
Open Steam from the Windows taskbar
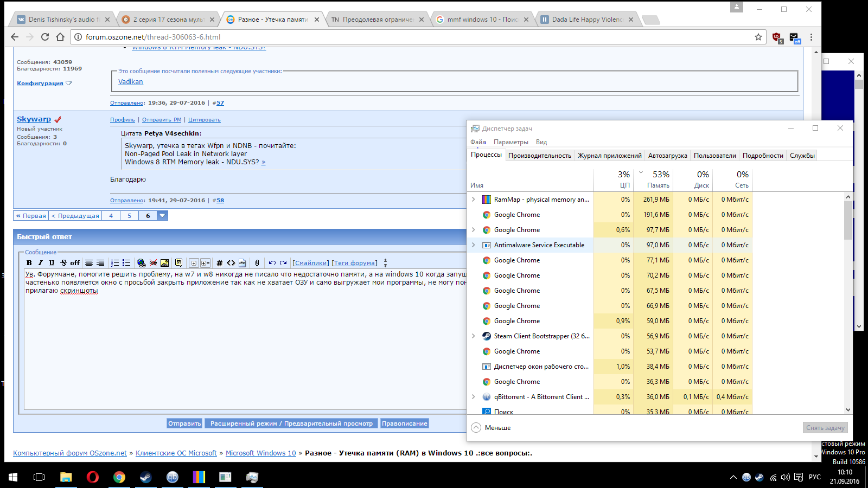(146, 477)
